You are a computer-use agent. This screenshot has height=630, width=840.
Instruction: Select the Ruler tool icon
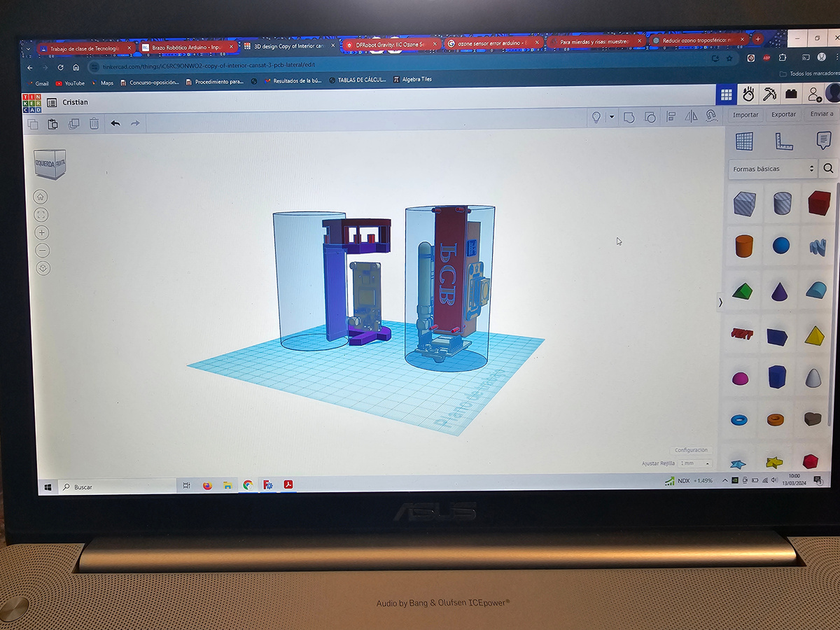[783, 141]
